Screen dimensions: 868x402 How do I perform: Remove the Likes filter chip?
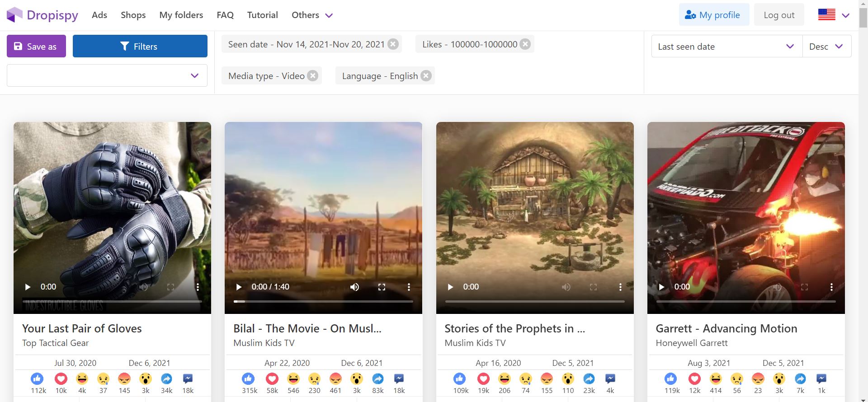pos(525,44)
